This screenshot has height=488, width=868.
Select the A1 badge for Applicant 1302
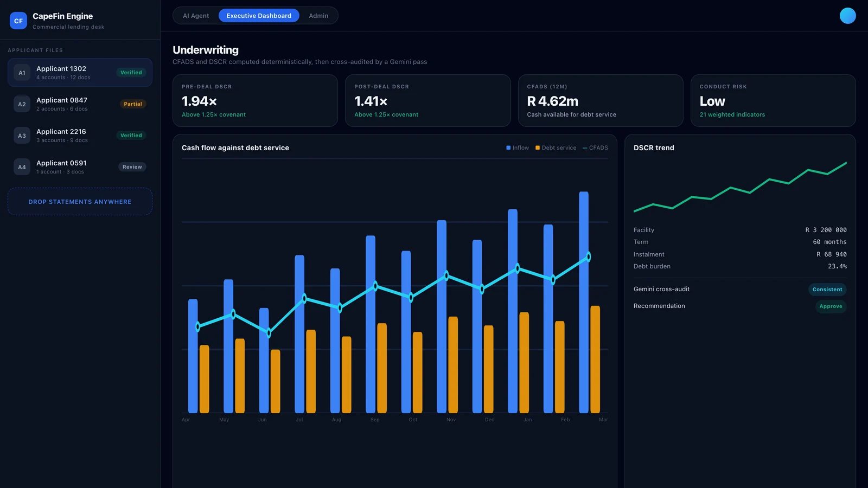pyautogui.click(x=22, y=73)
